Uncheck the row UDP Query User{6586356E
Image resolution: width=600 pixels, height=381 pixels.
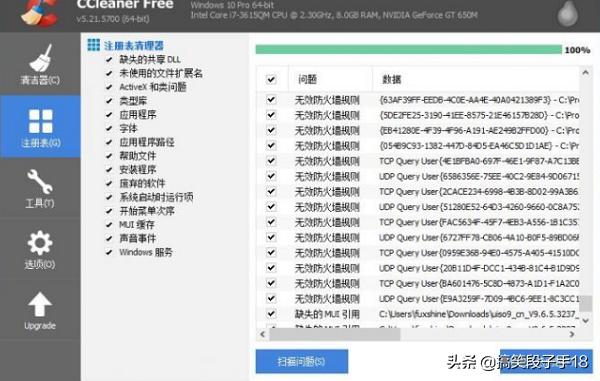coord(271,176)
